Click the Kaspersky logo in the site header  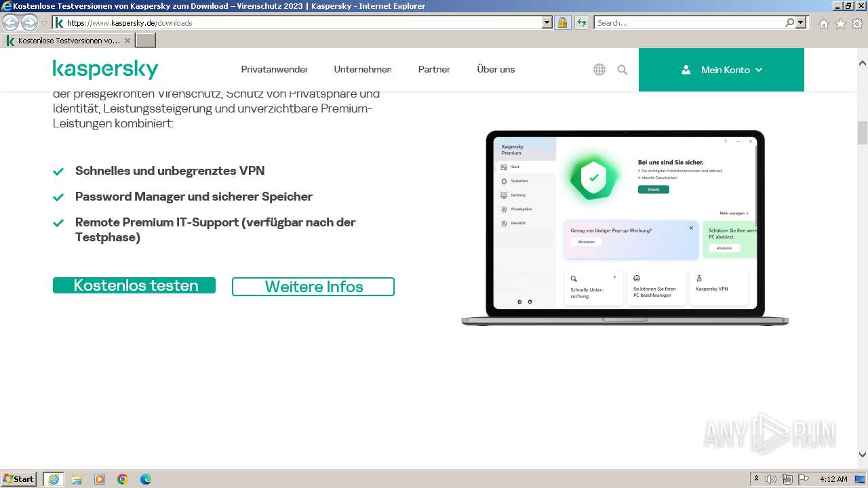[x=105, y=69]
